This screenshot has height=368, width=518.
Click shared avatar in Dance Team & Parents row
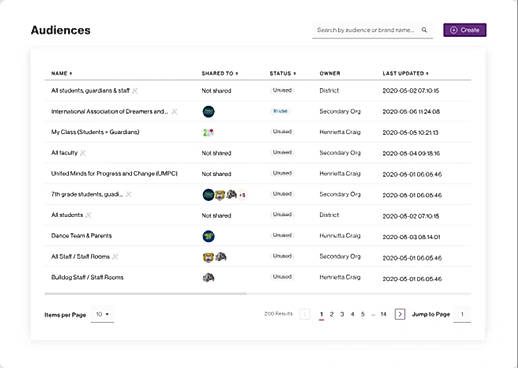click(208, 236)
